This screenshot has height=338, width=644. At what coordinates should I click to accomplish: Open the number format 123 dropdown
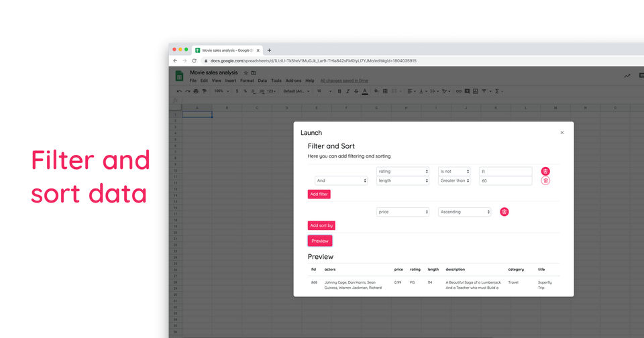[x=271, y=91]
